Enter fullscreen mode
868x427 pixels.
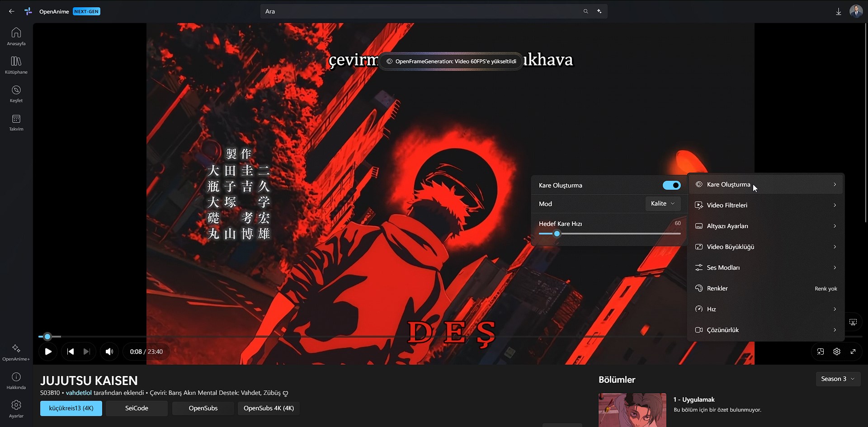coord(853,352)
